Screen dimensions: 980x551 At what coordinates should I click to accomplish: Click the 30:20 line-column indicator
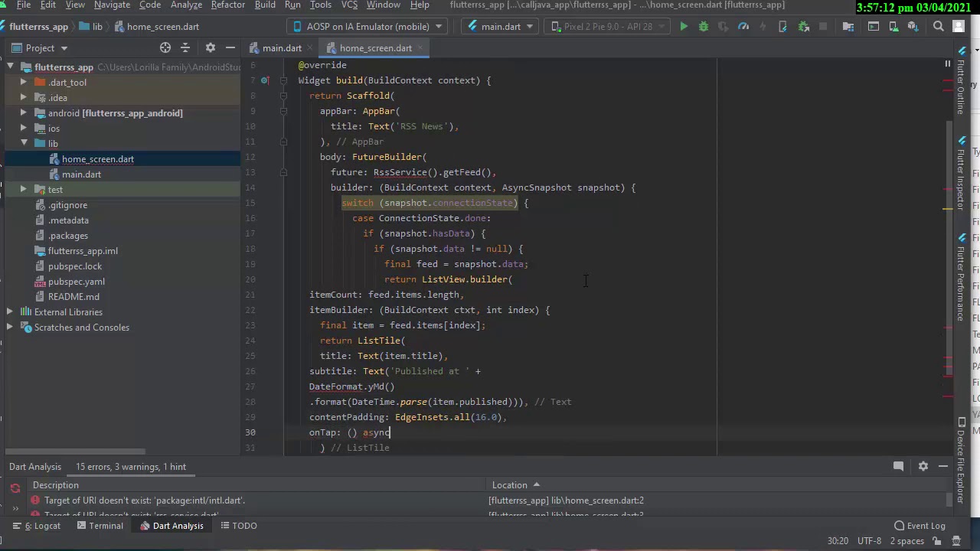(x=838, y=541)
